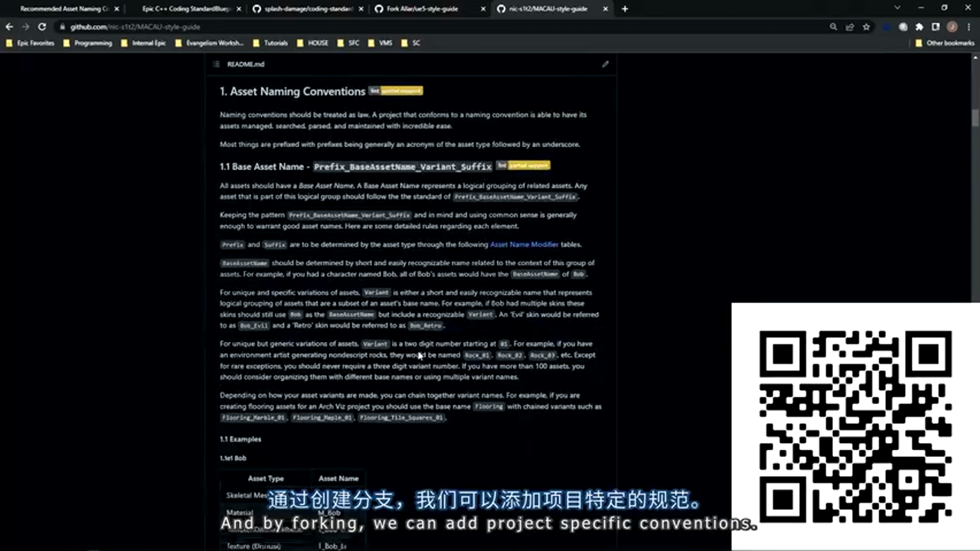Open the Chrome three-dot menu
This screenshot has width=980, height=551.
click(969, 27)
